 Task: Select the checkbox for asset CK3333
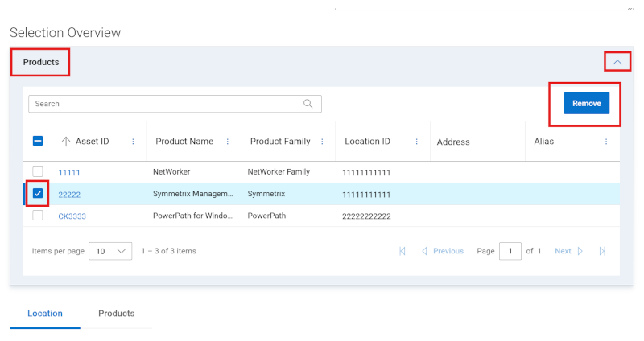pyautogui.click(x=38, y=216)
